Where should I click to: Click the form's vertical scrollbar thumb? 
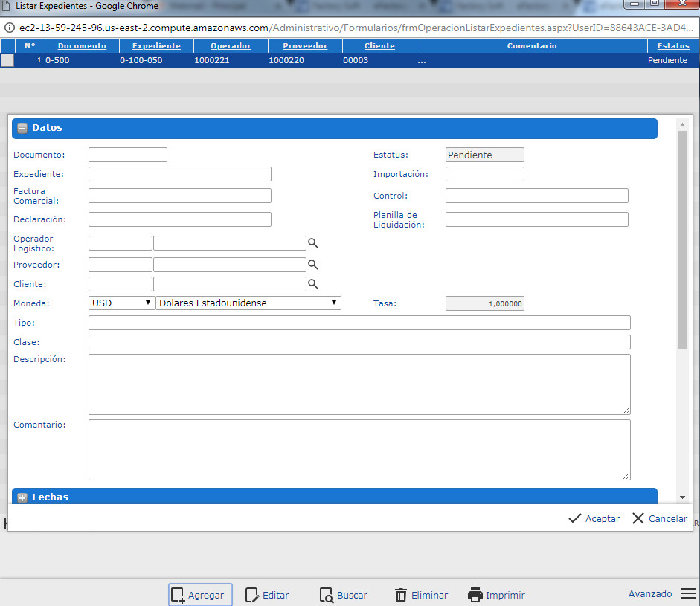click(x=682, y=239)
